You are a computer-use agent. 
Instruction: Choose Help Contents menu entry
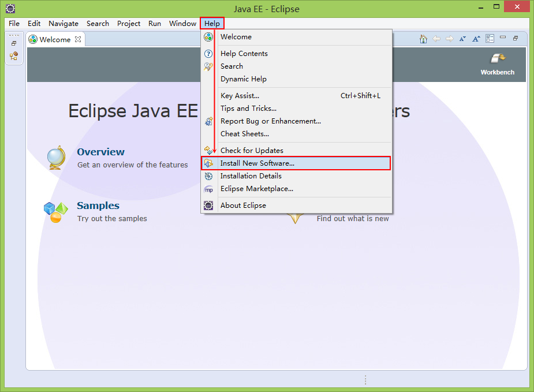coord(296,54)
